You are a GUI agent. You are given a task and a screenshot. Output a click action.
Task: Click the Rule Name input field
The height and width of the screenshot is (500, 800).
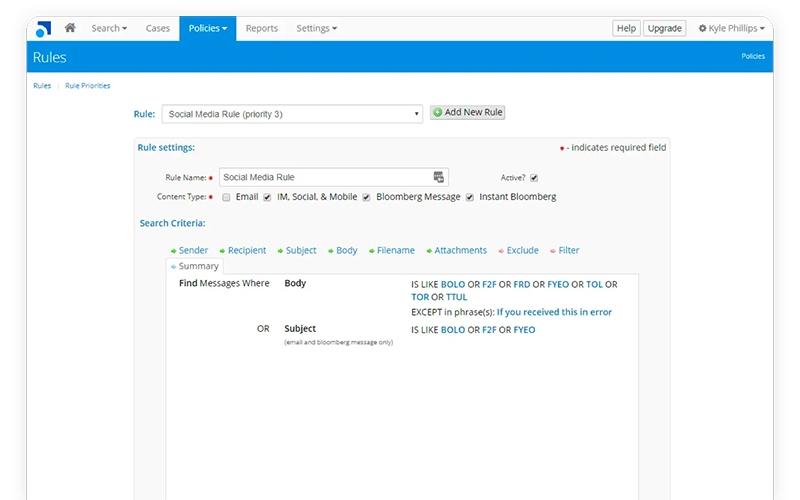pyautogui.click(x=334, y=177)
